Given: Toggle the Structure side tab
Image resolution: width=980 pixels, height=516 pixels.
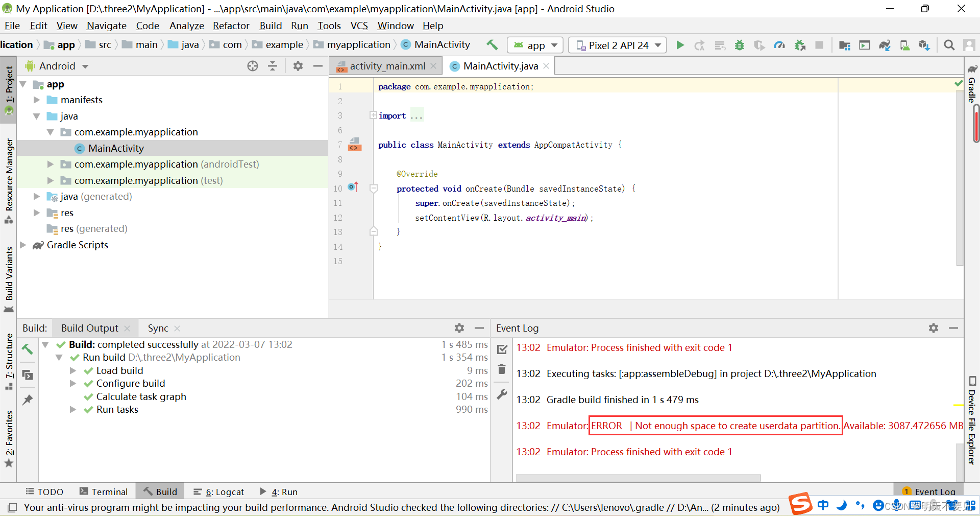Looking at the screenshot, I should tap(9, 362).
